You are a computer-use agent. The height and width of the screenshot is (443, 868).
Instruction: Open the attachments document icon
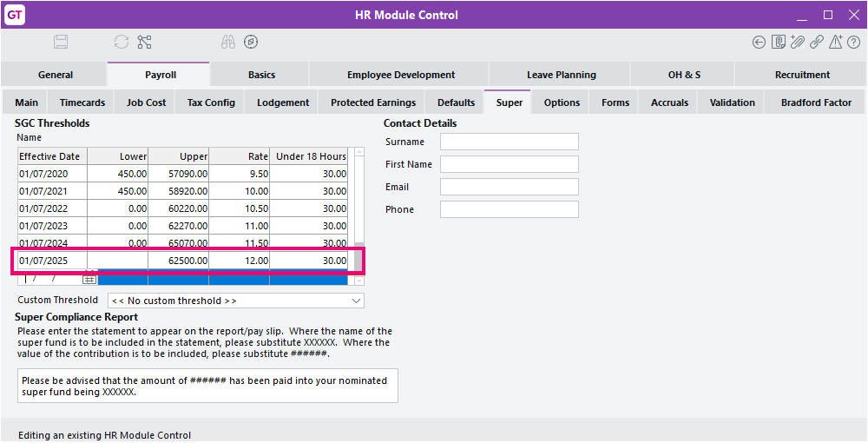(x=779, y=42)
